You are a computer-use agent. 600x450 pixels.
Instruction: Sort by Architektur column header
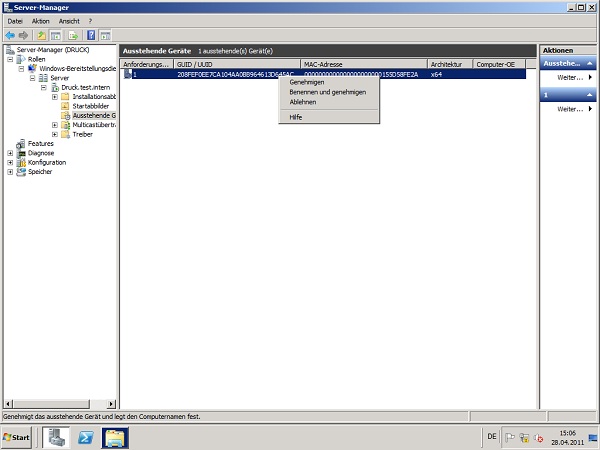(450, 64)
